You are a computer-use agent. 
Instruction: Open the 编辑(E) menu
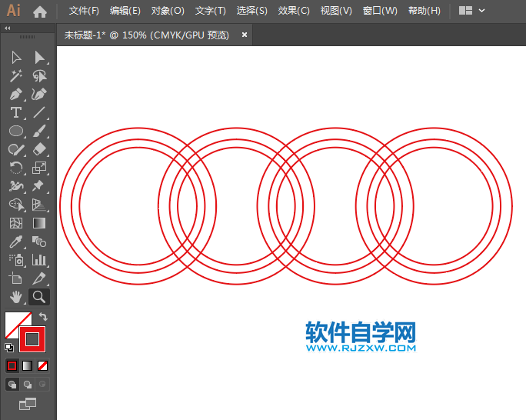pyautogui.click(x=125, y=11)
